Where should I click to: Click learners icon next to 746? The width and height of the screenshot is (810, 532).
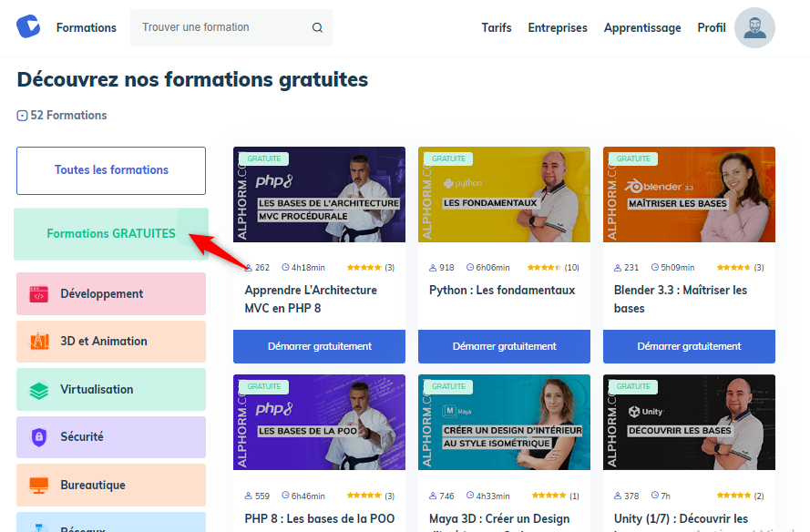pyautogui.click(x=433, y=496)
